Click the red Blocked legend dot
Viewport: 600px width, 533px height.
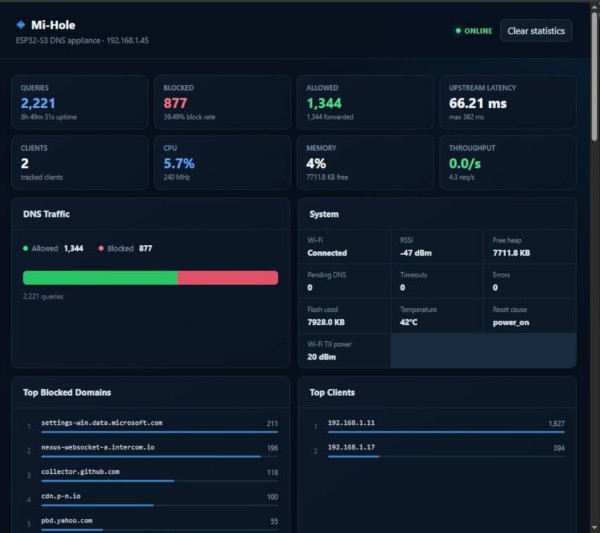pyautogui.click(x=101, y=248)
